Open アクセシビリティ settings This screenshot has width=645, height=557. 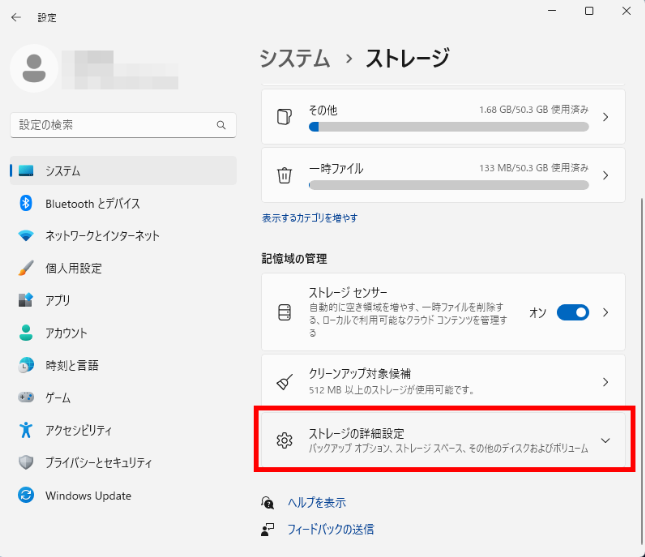pos(123,430)
